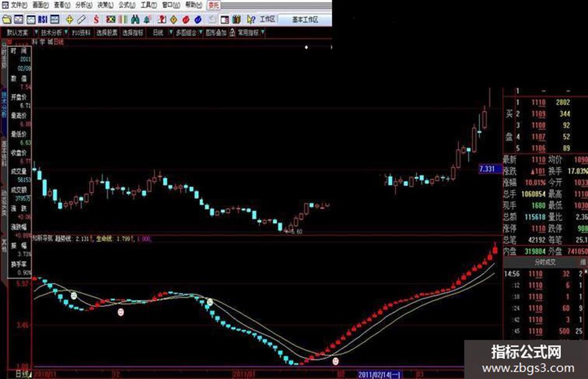Switch to 其他 vertical sidebar tab

pos(4,245)
